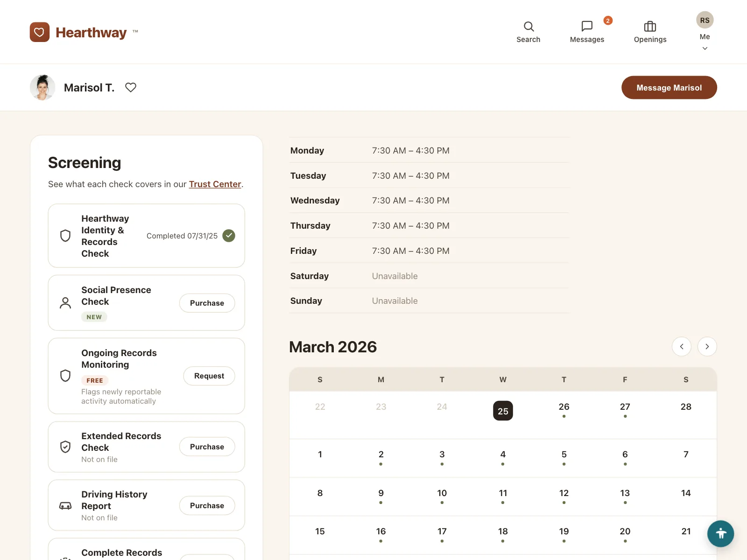The width and height of the screenshot is (747, 560).
Task: Select date 1 on the calendar
Action: (320, 455)
